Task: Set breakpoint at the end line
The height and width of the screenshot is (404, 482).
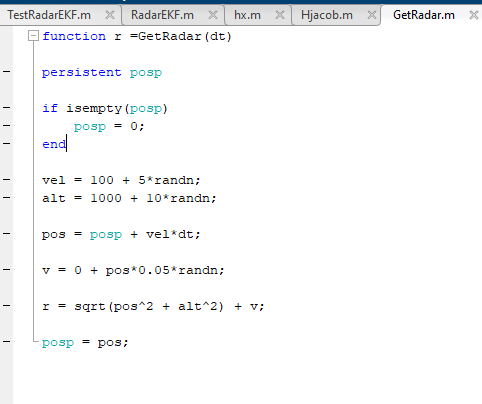Action: pyautogui.click(x=6, y=144)
